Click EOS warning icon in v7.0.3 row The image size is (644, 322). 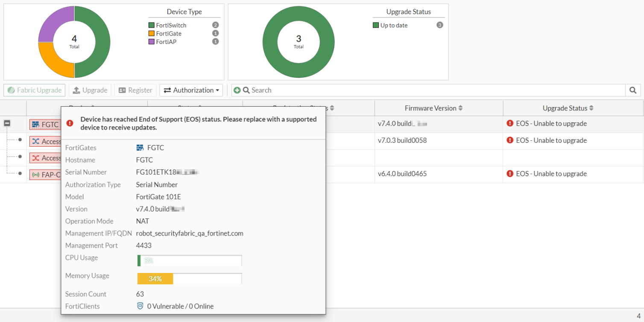click(510, 140)
